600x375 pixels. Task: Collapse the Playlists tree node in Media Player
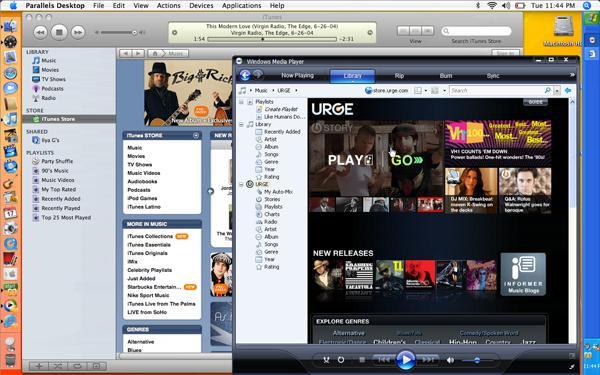coord(241,102)
